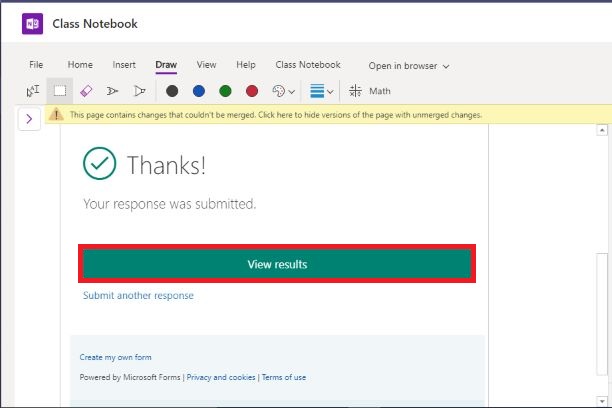Click the scrollbar down arrow
Screen dimensions: 612x408
[602, 401]
